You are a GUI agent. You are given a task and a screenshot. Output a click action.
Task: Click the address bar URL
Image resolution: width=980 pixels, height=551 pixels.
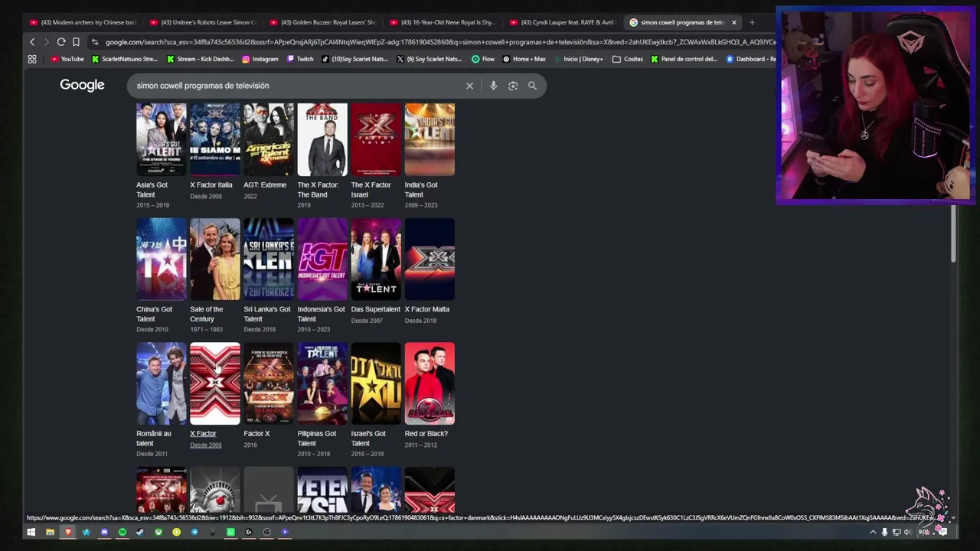[x=440, y=42]
